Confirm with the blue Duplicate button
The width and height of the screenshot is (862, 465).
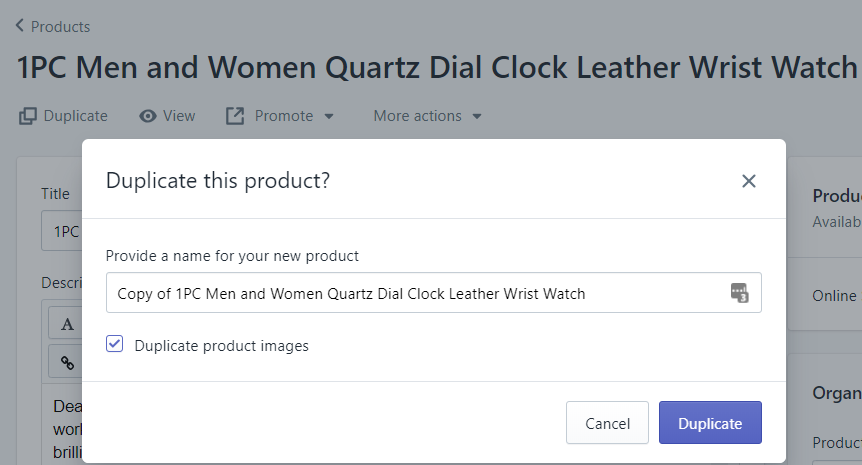(710, 423)
